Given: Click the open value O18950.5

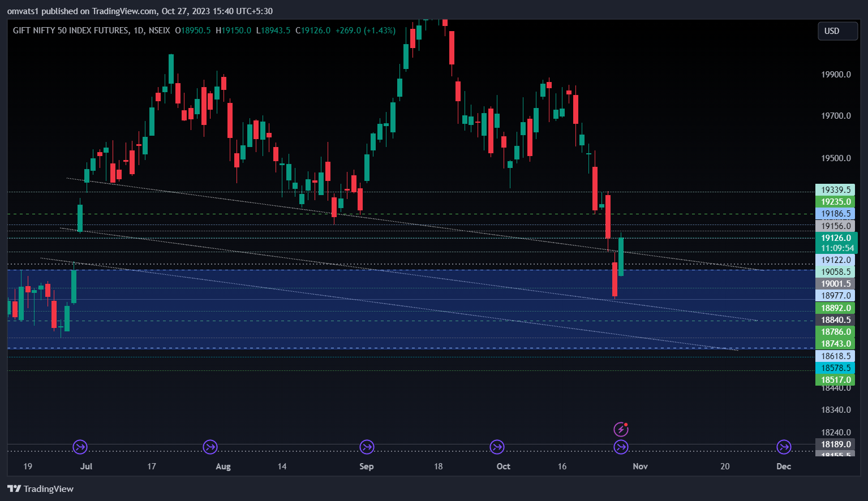Looking at the screenshot, I should click(193, 31).
